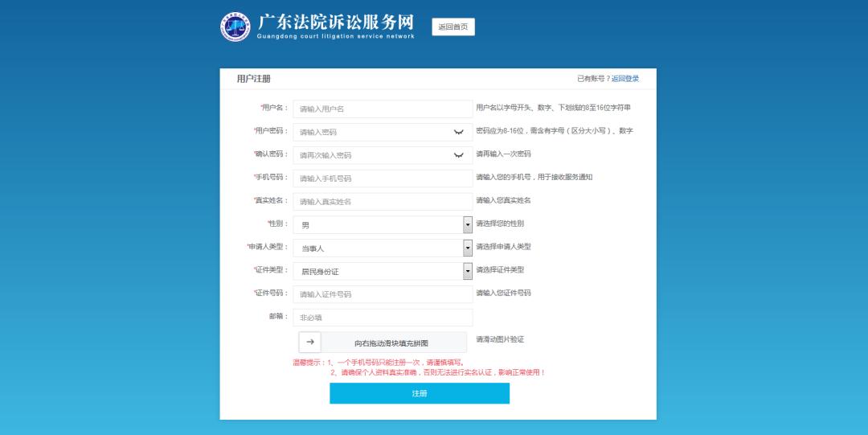Image resolution: width=868 pixels, height=435 pixels.
Task: Open the 性别 gender dropdown
Action: pyautogui.click(x=468, y=225)
